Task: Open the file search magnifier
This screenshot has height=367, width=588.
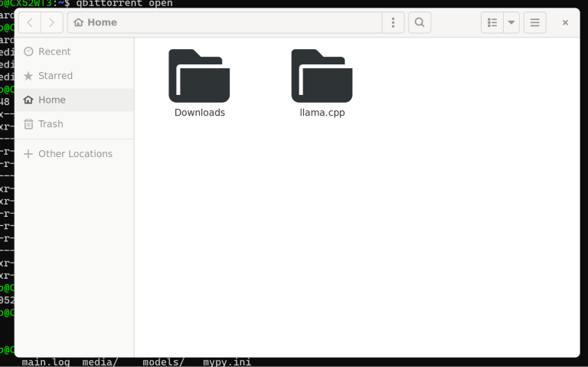Action: (x=420, y=22)
